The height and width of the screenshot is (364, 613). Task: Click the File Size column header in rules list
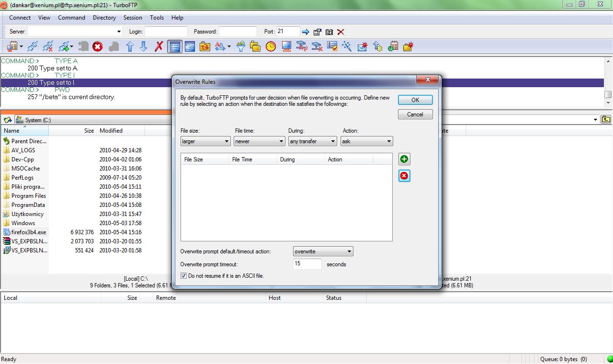(205, 159)
